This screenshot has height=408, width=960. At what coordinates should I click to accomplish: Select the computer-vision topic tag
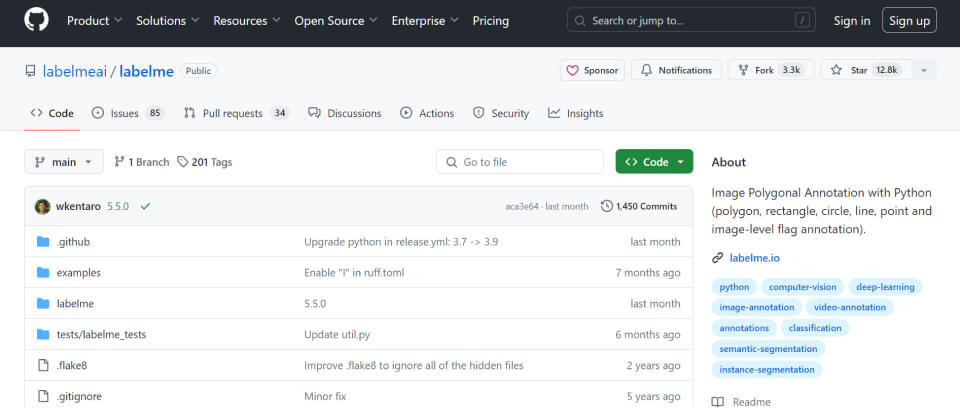[803, 287]
